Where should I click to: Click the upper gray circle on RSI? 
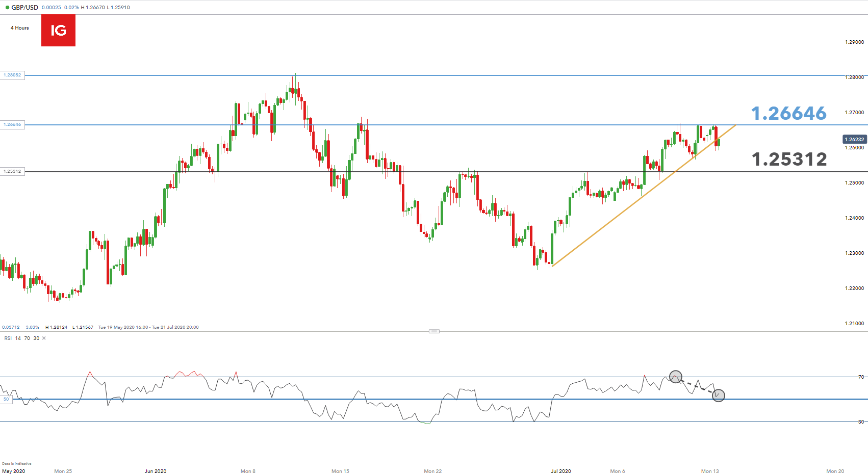point(675,377)
